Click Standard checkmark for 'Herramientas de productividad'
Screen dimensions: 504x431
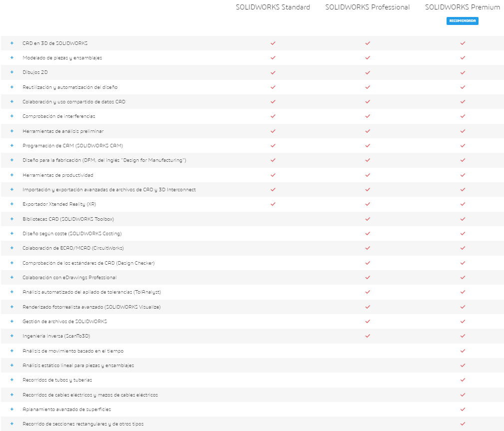point(273,175)
